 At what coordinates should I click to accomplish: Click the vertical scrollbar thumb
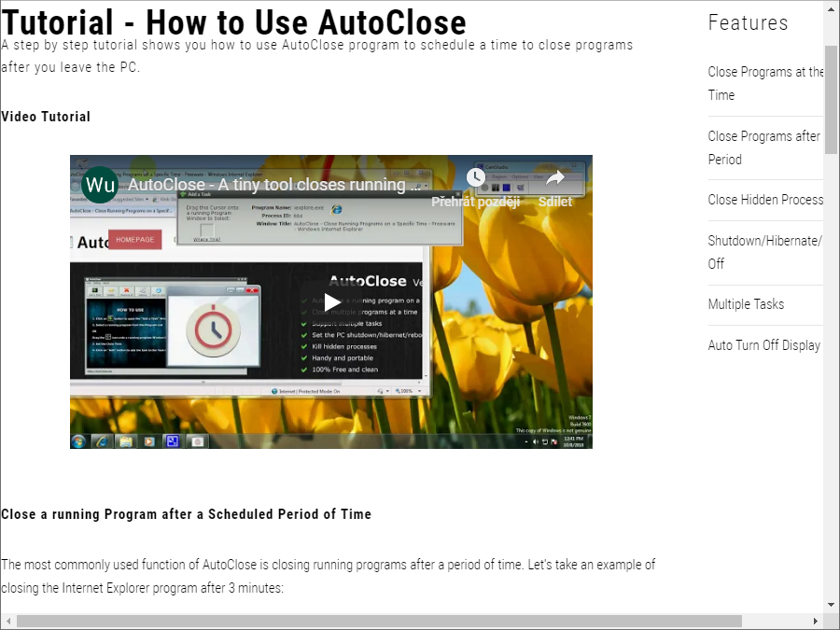(831, 98)
